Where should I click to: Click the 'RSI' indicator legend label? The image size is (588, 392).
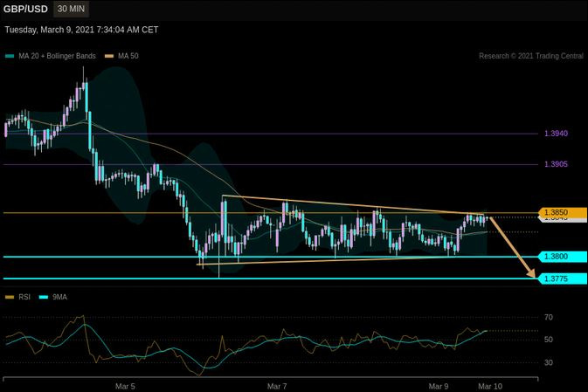pyautogui.click(x=24, y=297)
